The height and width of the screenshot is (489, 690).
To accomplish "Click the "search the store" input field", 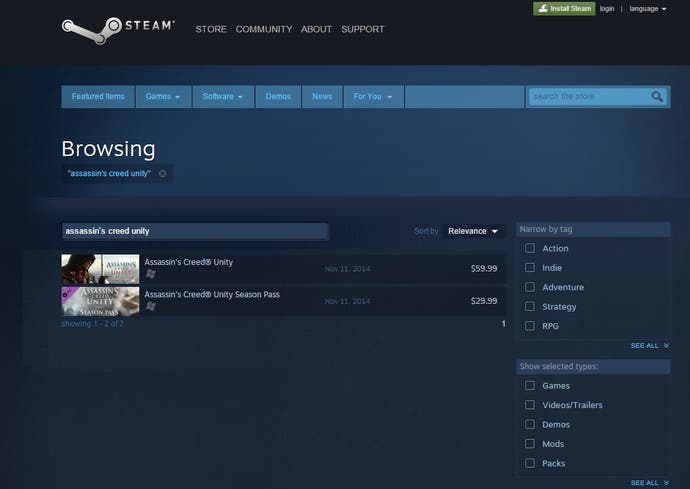I will 588,97.
